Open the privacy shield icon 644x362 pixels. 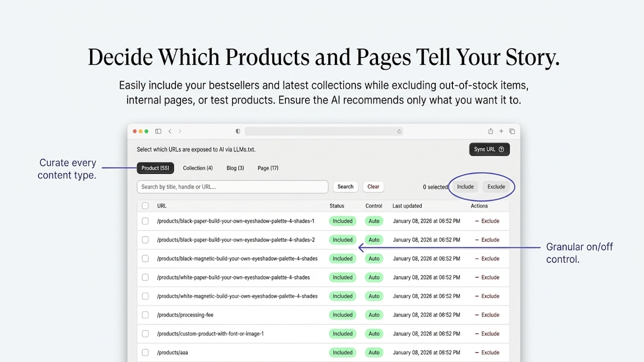point(237,131)
